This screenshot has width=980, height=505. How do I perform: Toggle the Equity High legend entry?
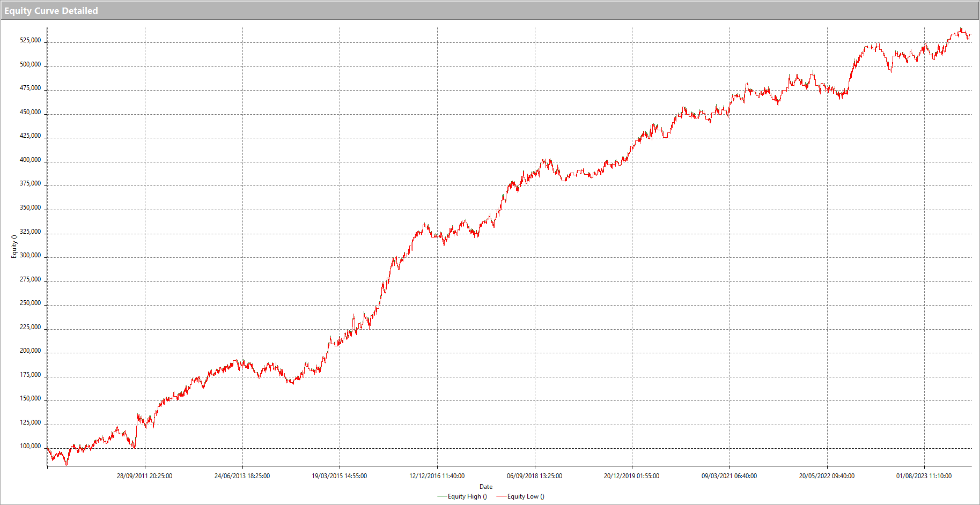467,496
